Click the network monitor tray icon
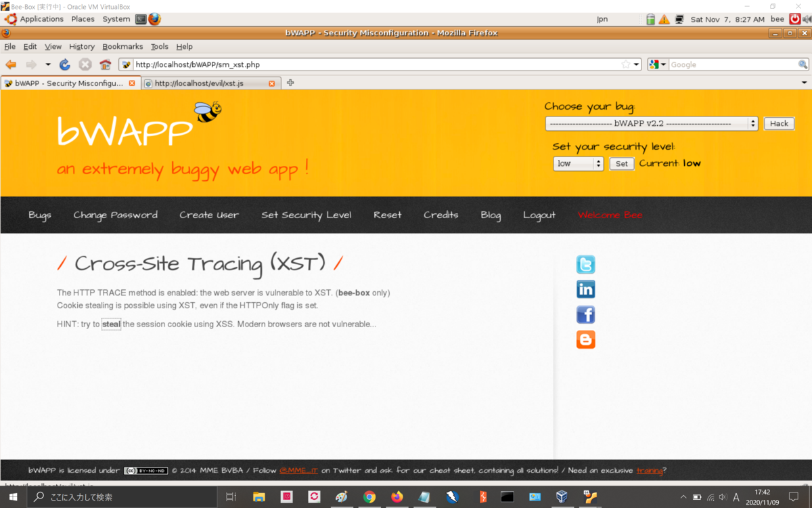This screenshot has height=508, width=812. [679, 20]
